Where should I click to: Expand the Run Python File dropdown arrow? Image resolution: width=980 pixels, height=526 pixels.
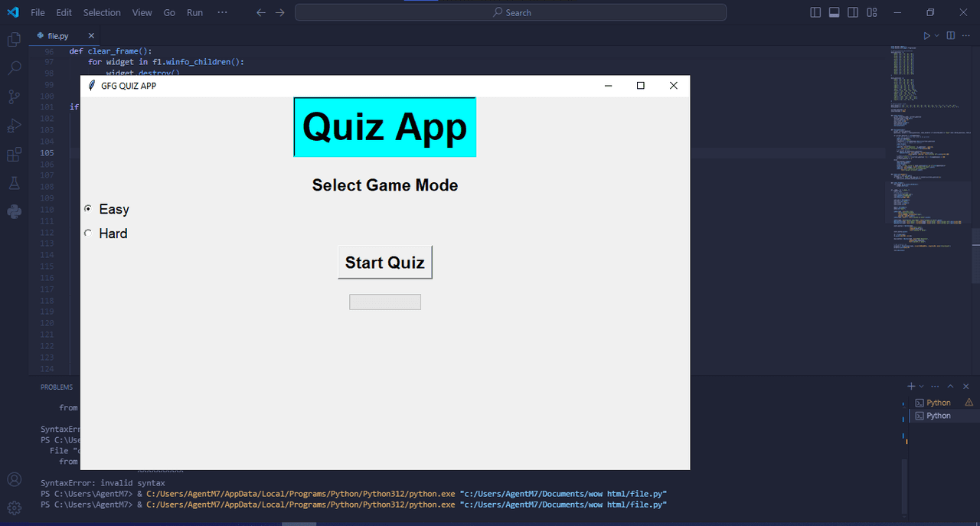[936, 36]
